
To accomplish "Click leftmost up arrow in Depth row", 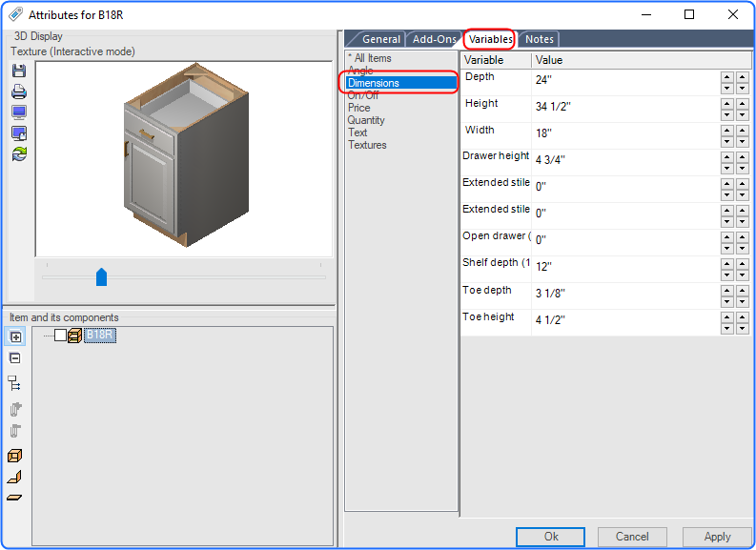I will [727, 77].
